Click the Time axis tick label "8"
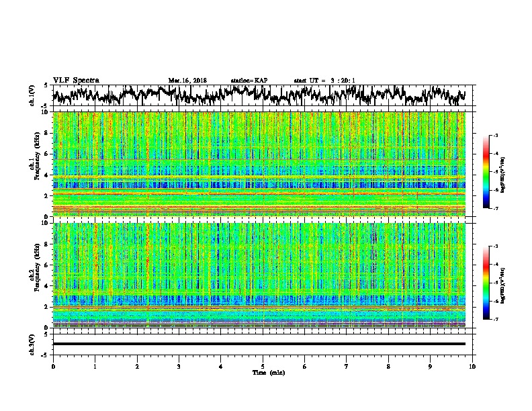This screenshot has height=411, width=532. tap(388, 367)
